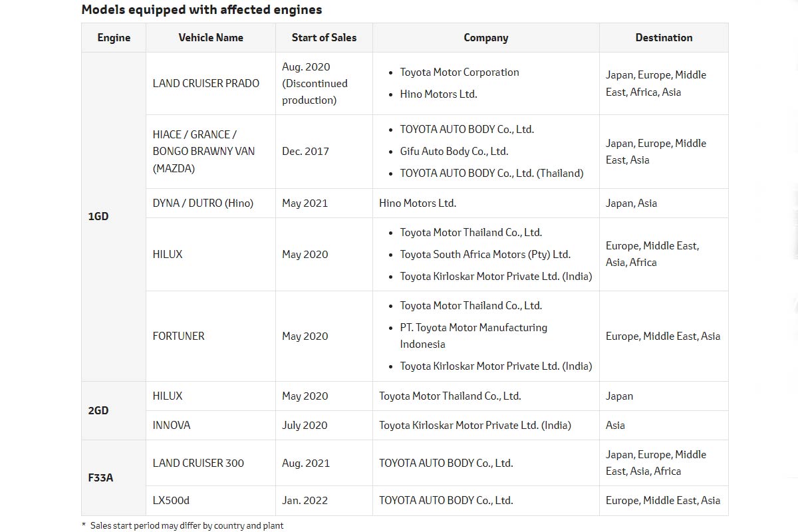The width and height of the screenshot is (798, 532).
Task: Click Gifu Auto Body Co., Ltd. entry
Action: point(454,152)
